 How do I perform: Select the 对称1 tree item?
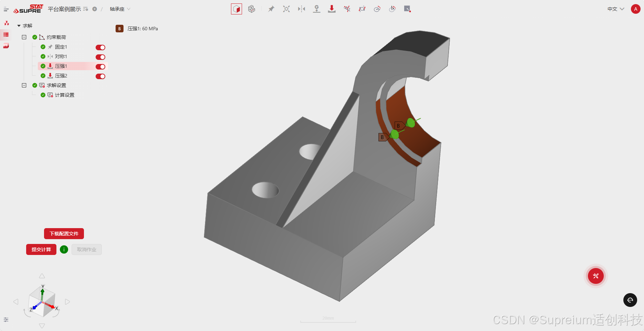click(x=61, y=56)
